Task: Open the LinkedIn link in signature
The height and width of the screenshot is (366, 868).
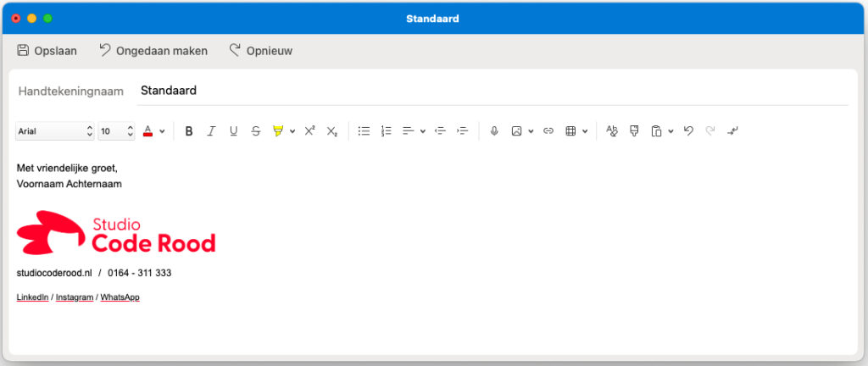Action: pyautogui.click(x=32, y=297)
